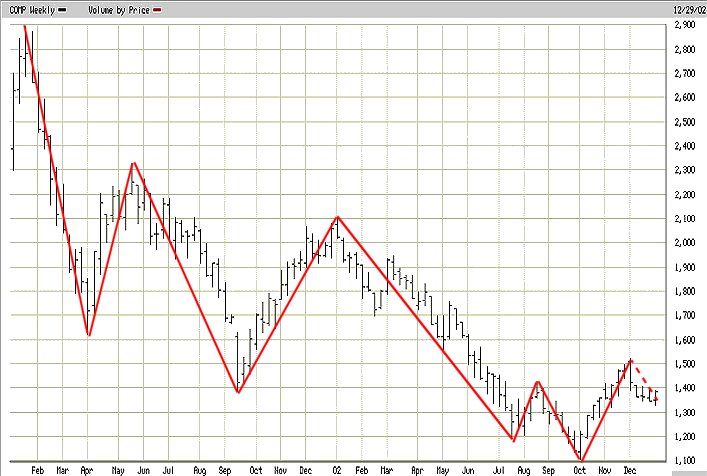707x476 pixels.
Task: Click the 1,900 price axis label
Action: (685, 267)
